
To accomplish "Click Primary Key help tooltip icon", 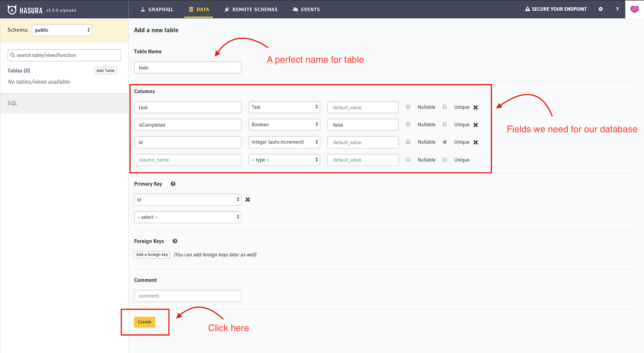I will (x=173, y=184).
